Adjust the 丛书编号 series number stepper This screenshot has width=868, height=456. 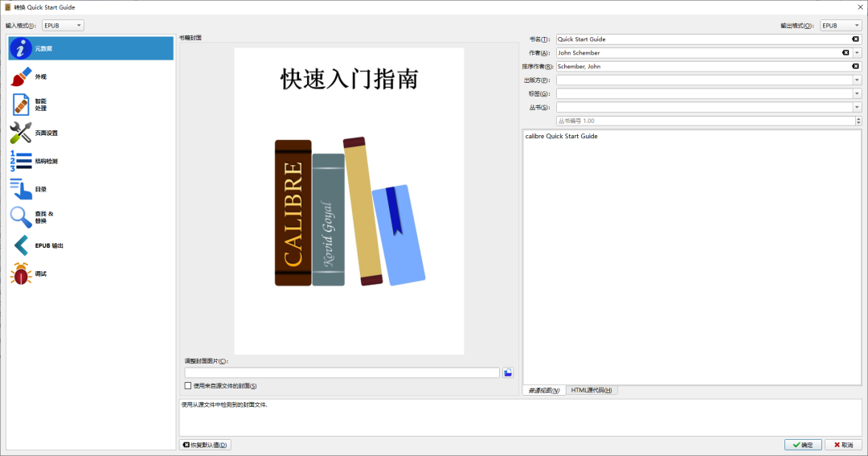click(x=858, y=121)
